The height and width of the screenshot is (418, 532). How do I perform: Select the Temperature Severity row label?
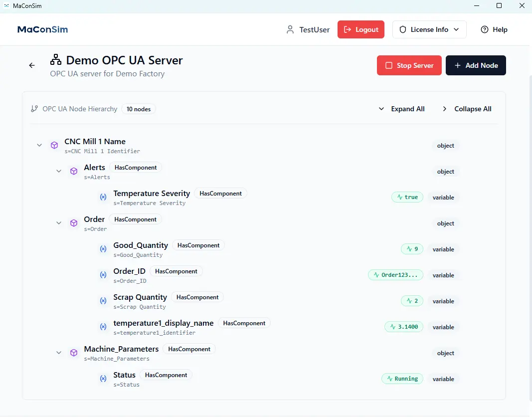(x=152, y=193)
